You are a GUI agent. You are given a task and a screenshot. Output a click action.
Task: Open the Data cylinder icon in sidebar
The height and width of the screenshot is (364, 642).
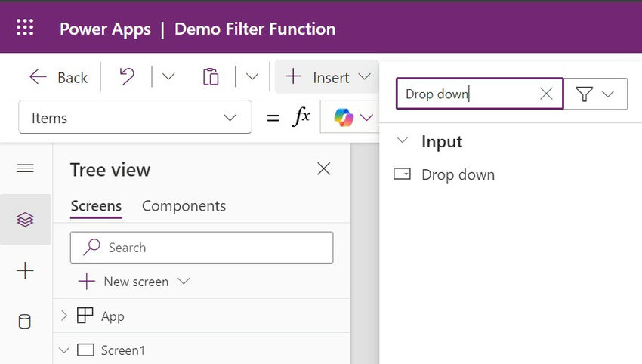pyautogui.click(x=25, y=322)
